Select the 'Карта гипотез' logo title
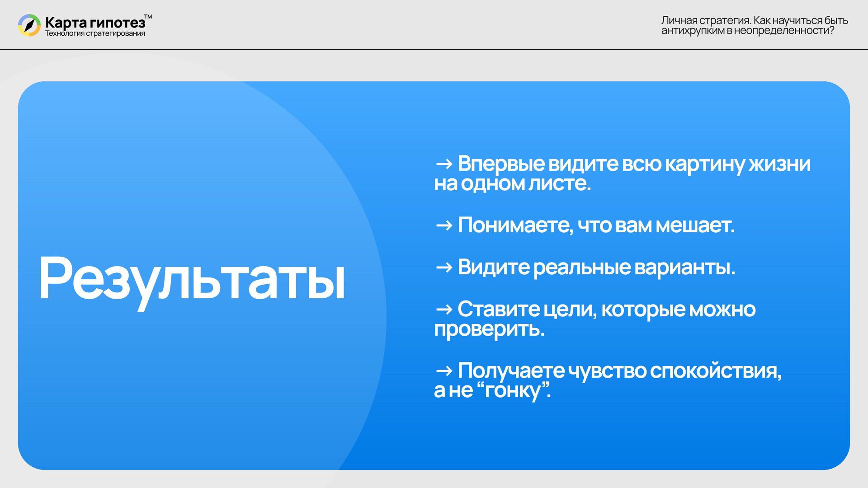This screenshot has width=868, height=488. click(x=95, y=22)
